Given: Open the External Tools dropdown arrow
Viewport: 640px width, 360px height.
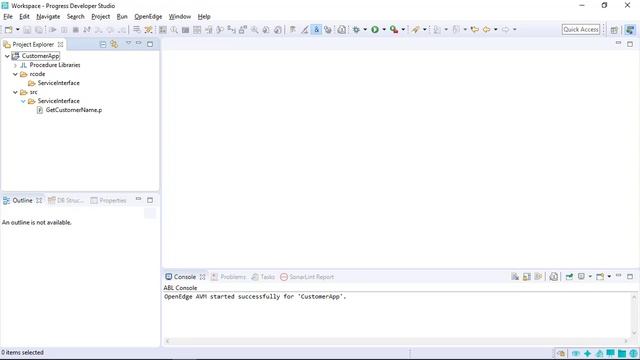Looking at the screenshot, I should [x=403, y=30].
